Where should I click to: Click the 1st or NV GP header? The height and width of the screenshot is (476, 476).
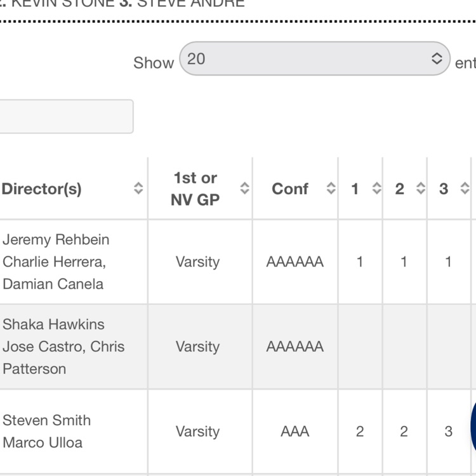[195, 188]
